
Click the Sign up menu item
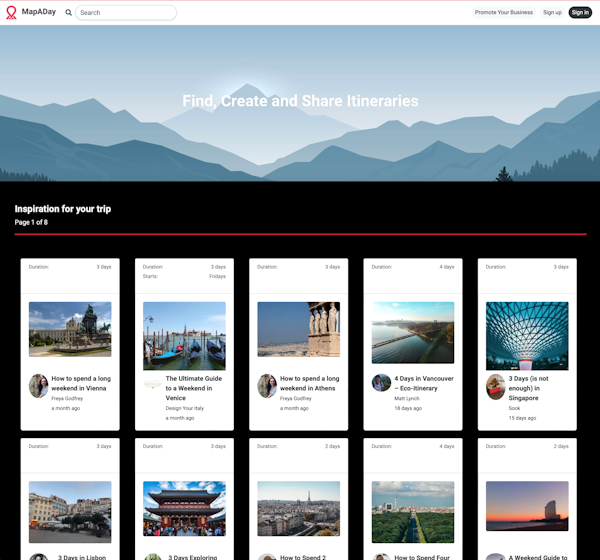point(552,13)
